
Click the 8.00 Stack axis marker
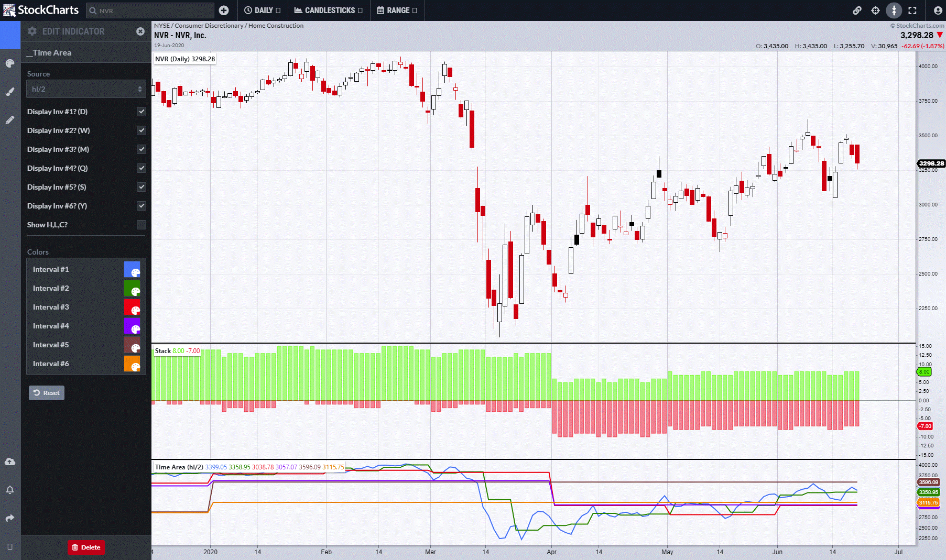pos(924,372)
